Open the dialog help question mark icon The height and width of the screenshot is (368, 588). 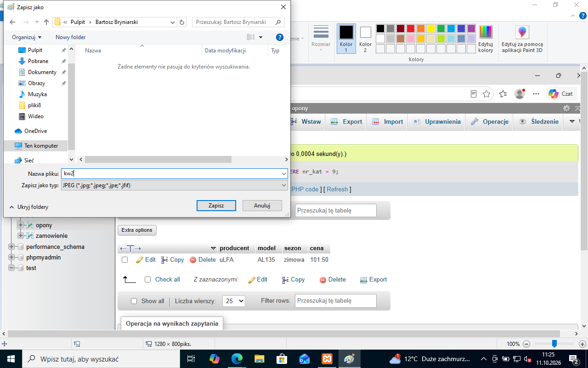pyautogui.click(x=280, y=37)
